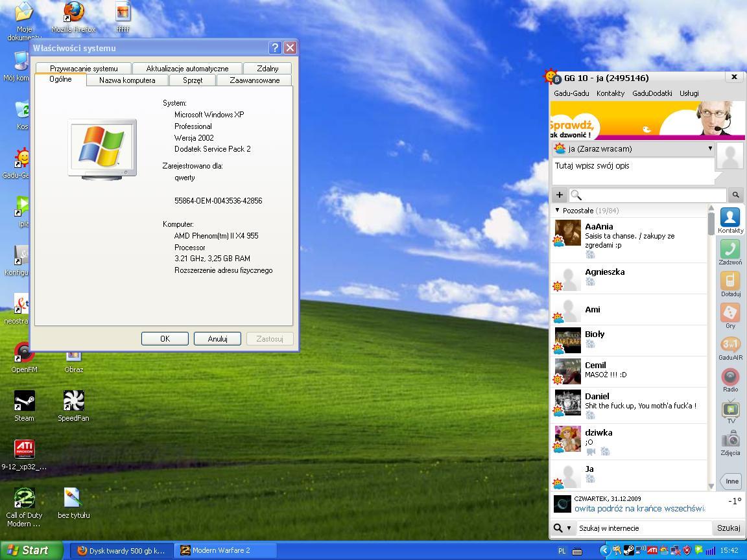Click OK in system properties dialog
This screenshot has height=560, width=747.
(x=165, y=338)
